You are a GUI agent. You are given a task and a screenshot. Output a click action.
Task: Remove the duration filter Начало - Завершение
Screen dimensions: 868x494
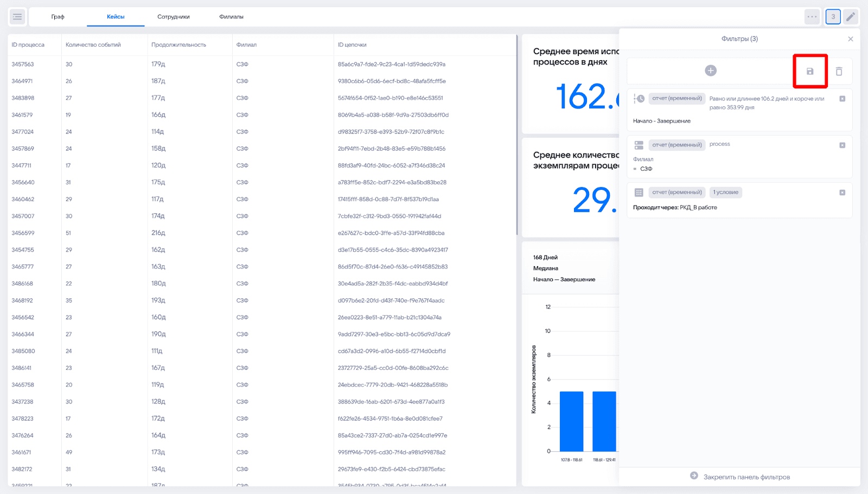click(843, 99)
